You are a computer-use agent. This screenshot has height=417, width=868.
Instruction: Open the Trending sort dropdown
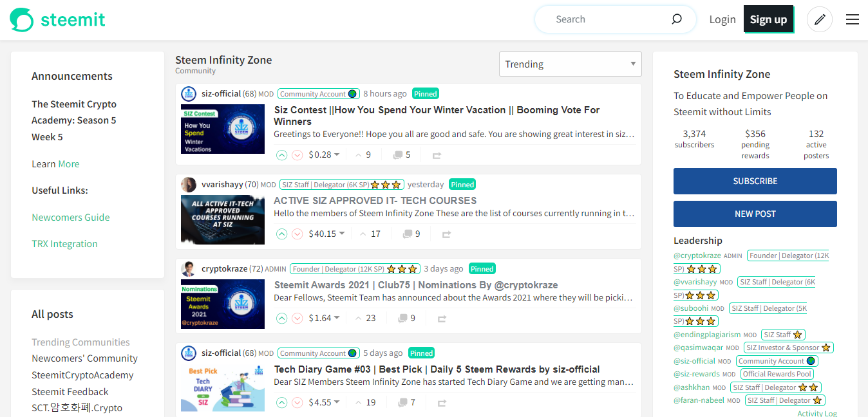point(571,64)
